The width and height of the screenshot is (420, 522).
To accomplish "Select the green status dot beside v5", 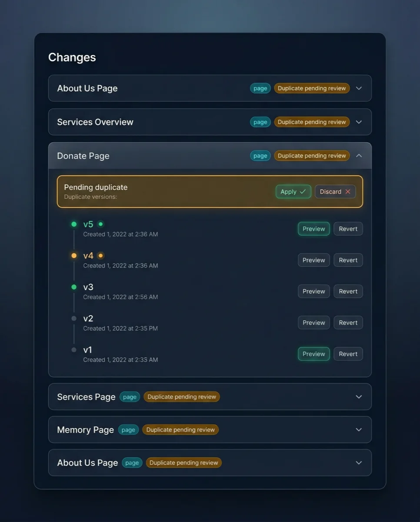I will coord(74,224).
